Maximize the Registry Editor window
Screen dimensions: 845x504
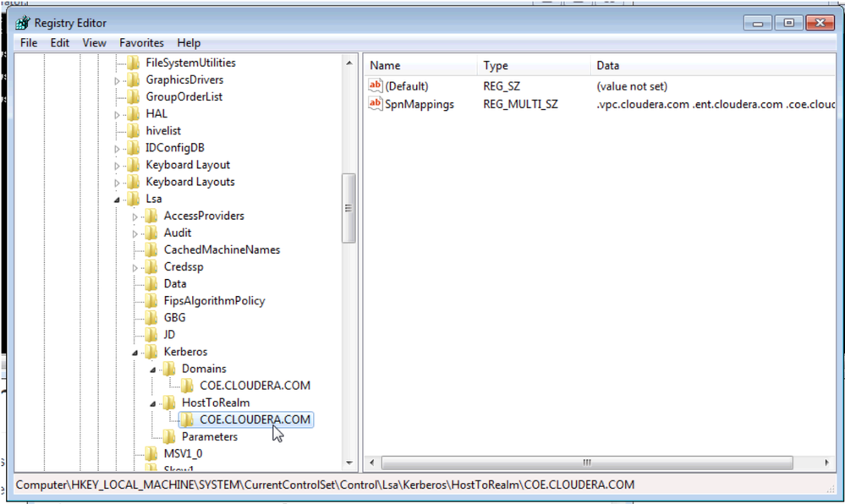tap(789, 23)
